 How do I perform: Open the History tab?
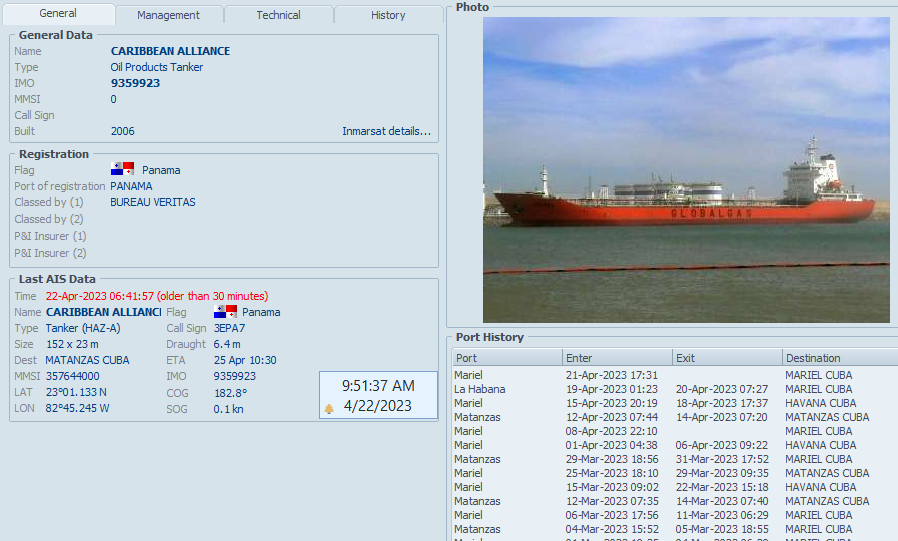[388, 15]
